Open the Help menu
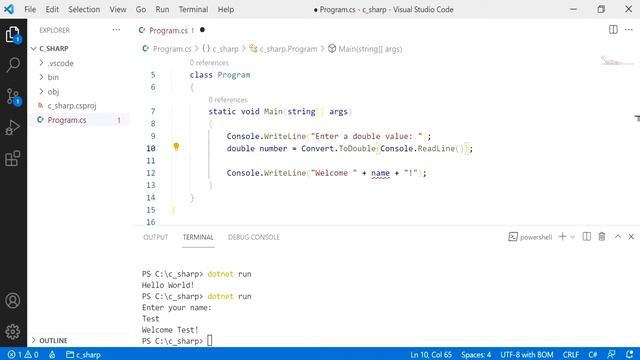Image resolution: width=640 pixels, height=360 pixels. [x=226, y=9]
